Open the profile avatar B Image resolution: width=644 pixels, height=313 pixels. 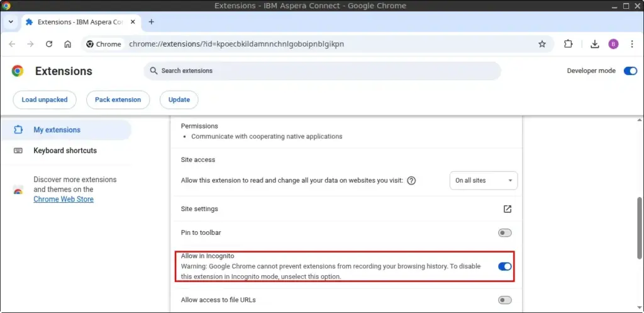pos(613,44)
